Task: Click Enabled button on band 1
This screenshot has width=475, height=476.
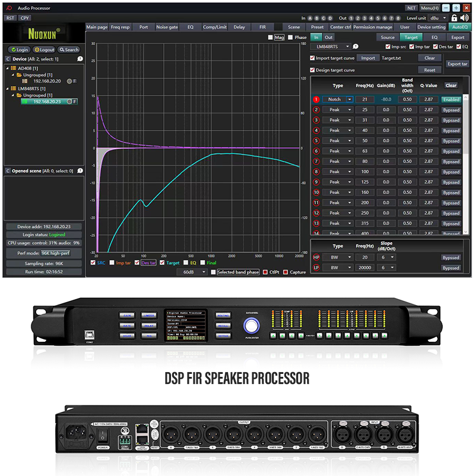Action: click(451, 99)
